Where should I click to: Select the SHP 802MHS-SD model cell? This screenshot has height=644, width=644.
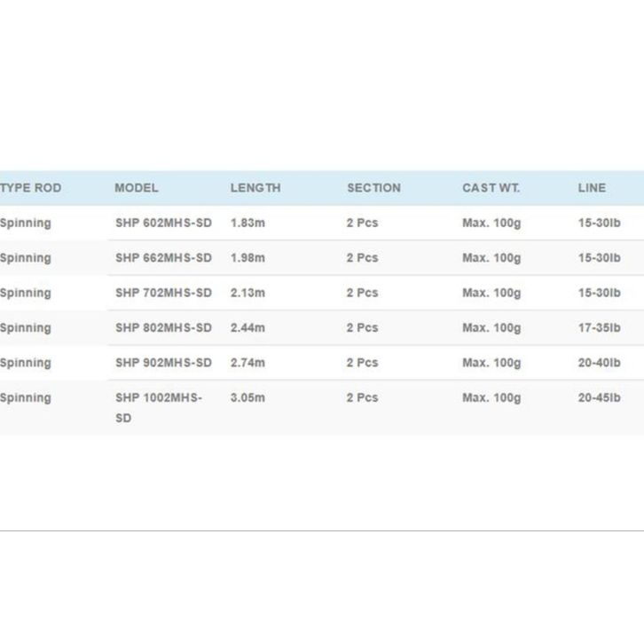pos(163,328)
